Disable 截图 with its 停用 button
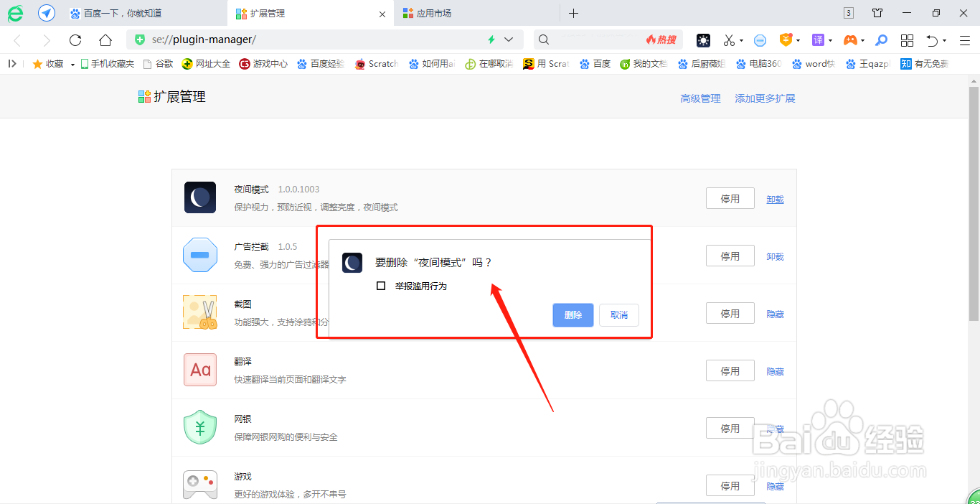The height and width of the screenshot is (504, 980). 730,314
